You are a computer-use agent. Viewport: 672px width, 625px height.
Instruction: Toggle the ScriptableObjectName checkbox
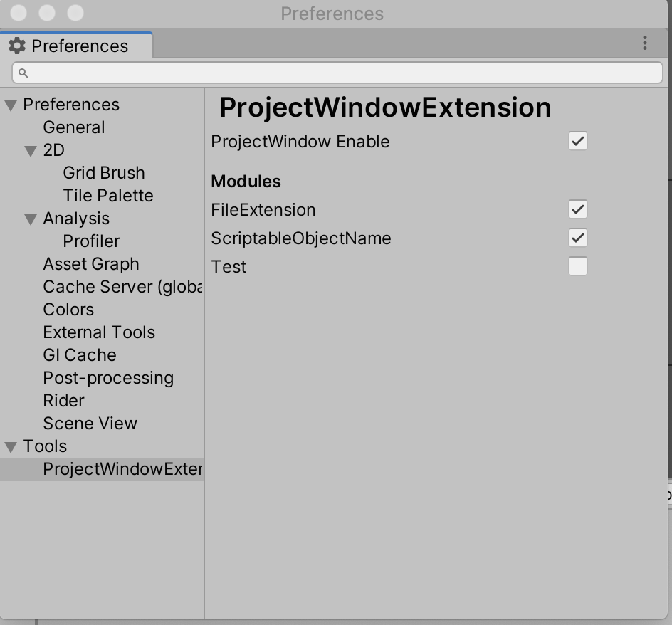(578, 238)
